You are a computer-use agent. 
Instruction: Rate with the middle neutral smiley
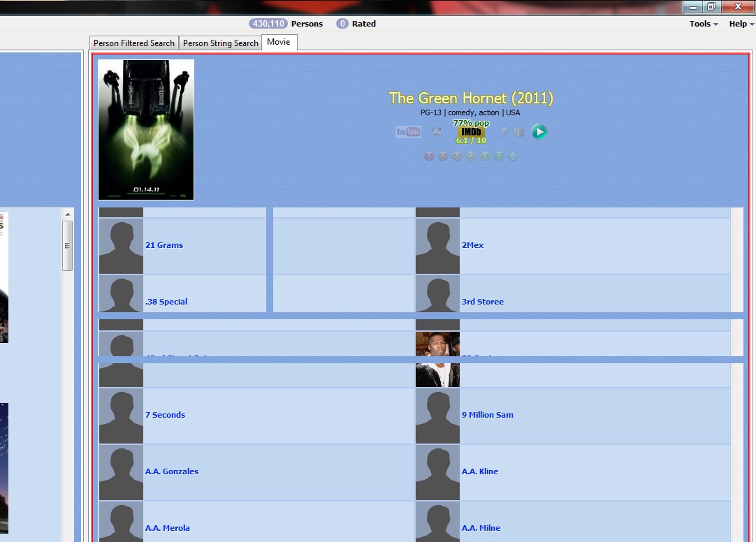pos(471,156)
